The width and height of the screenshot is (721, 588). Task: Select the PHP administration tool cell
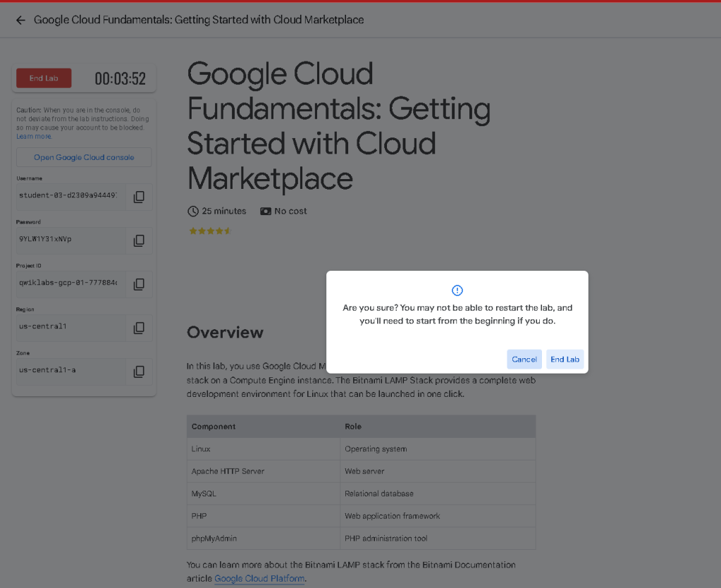pyautogui.click(x=438, y=539)
